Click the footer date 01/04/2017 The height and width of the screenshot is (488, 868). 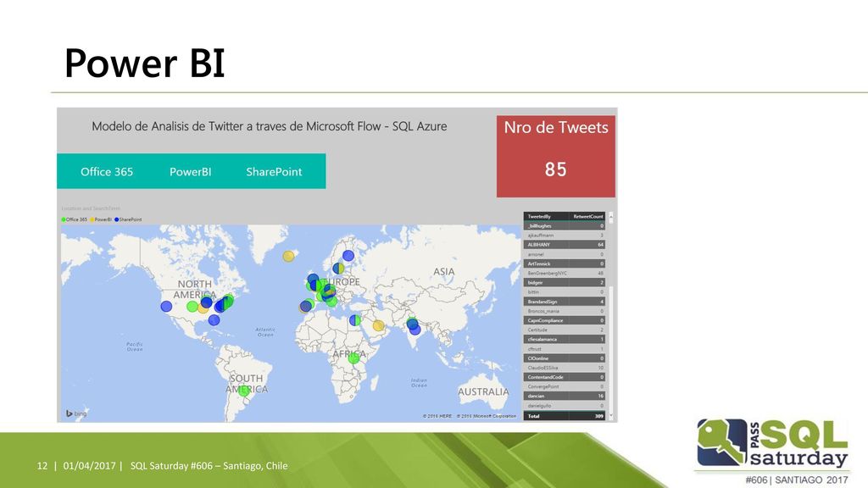click(x=89, y=466)
